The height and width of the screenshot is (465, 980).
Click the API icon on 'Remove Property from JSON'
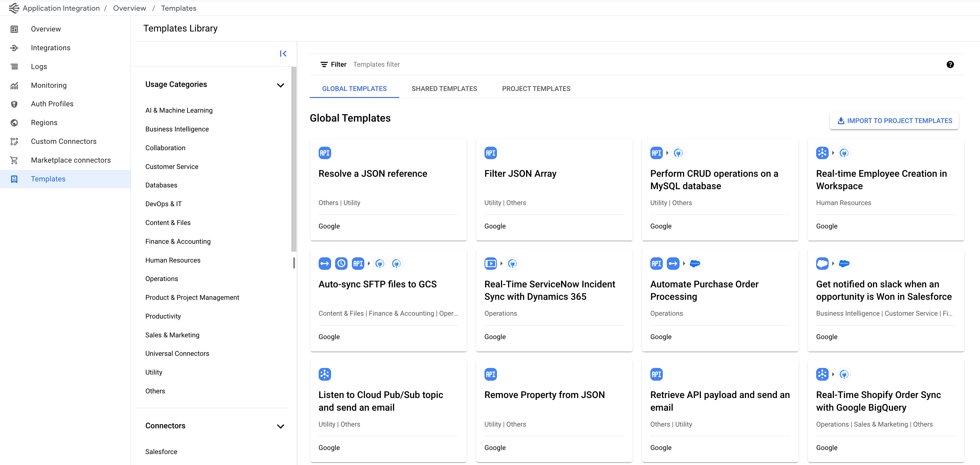pos(491,374)
